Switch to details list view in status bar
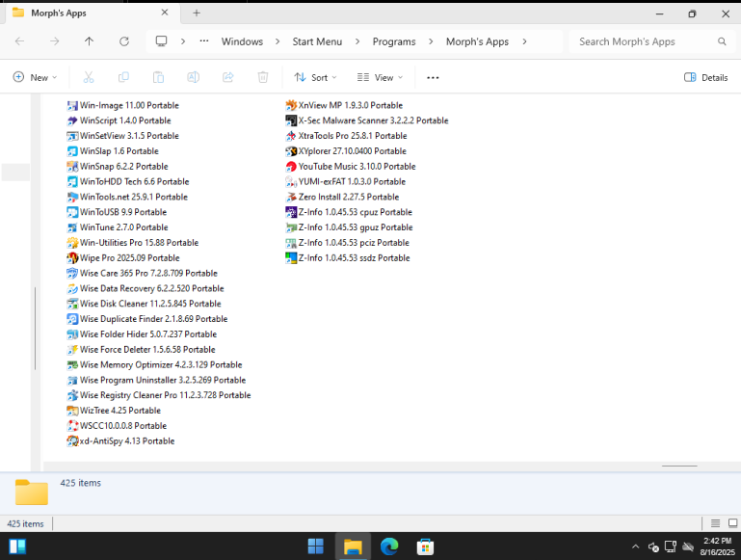 point(716,523)
